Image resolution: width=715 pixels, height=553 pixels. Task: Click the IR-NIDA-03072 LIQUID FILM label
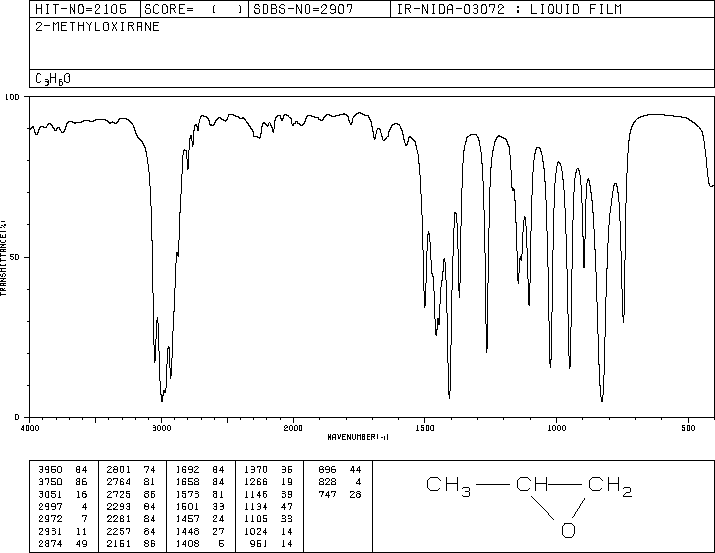click(x=509, y=9)
